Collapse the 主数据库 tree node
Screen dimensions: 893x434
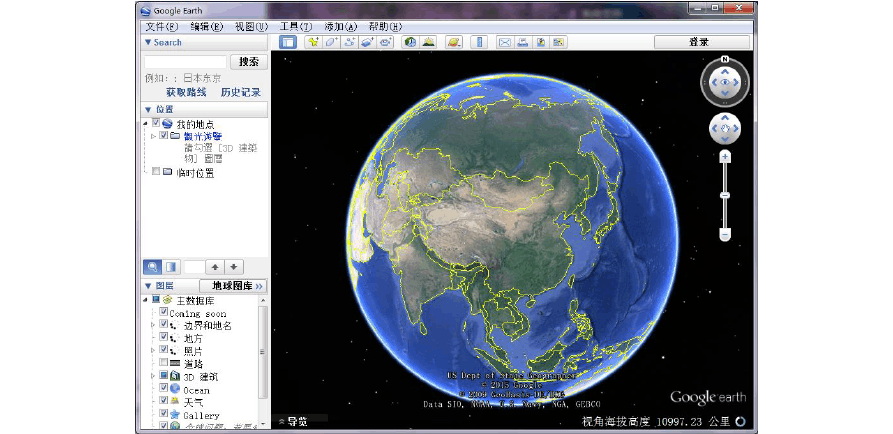(146, 300)
